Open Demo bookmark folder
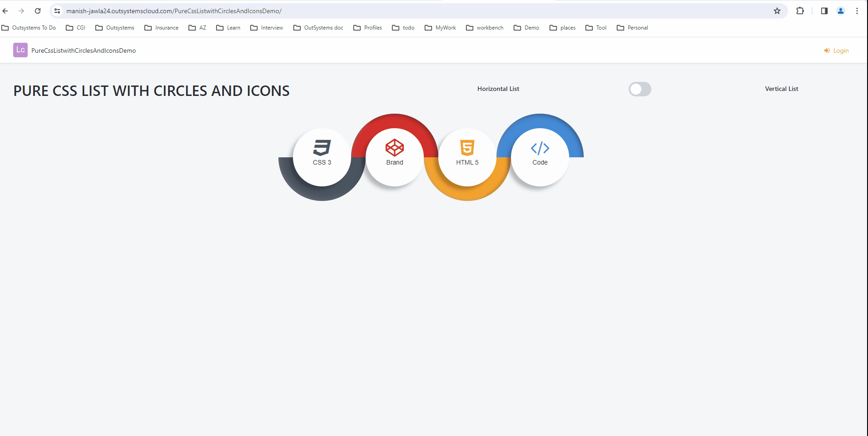Viewport: 868px width, 436px height. pyautogui.click(x=526, y=28)
